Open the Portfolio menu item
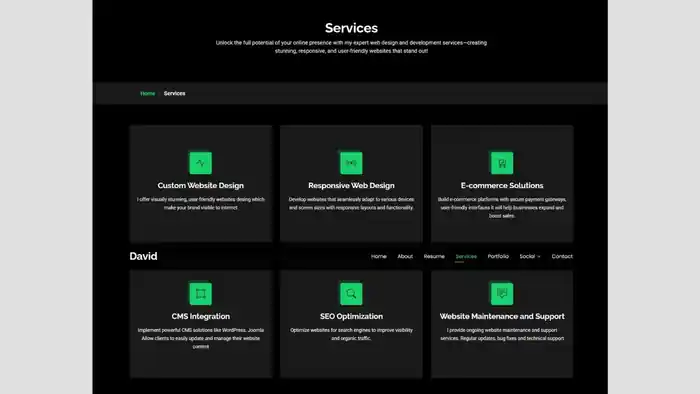The width and height of the screenshot is (700, 394). click(x=498, y=256)
